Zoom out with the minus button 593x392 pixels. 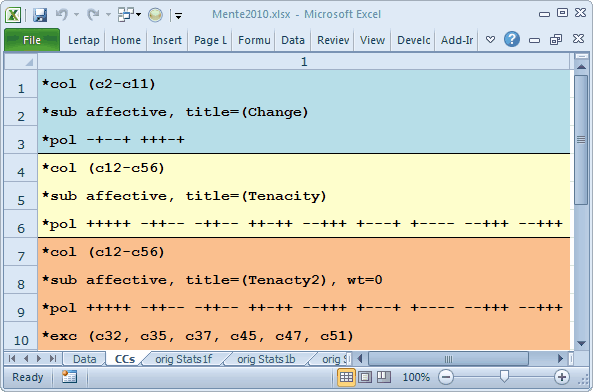(x=446, y=377)
